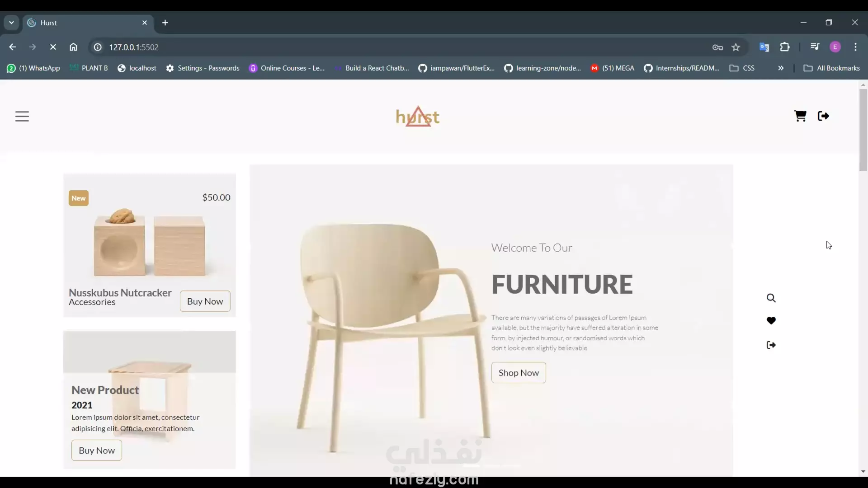Click the browser forward arrow

pos(33,47)
